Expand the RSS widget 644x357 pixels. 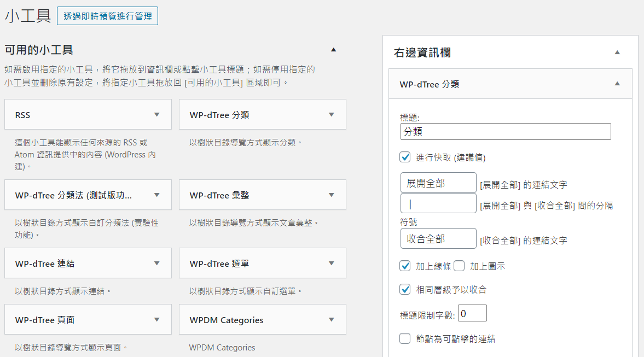[x=157, y=114]
